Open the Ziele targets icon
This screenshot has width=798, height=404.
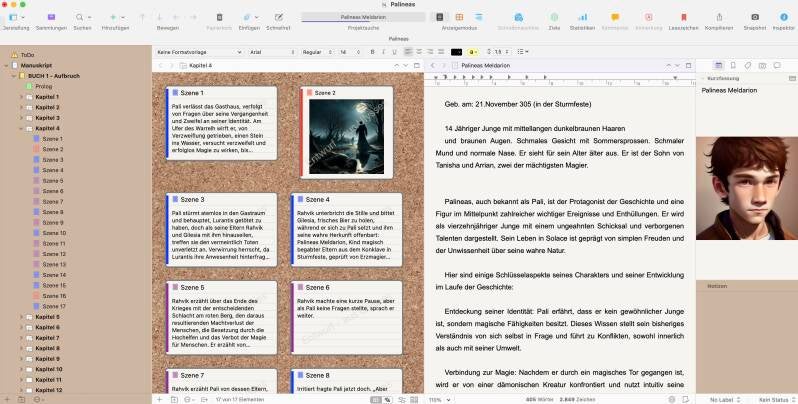[553, 18]
